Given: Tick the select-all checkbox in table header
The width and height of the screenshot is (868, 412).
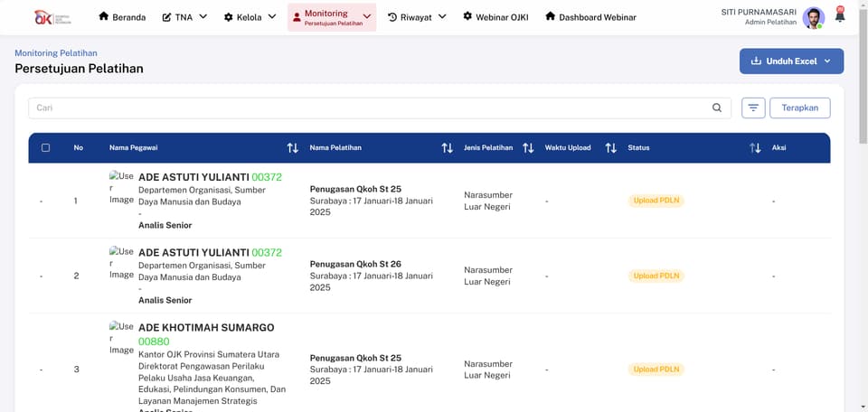Looking at the screenshot, I should pyautogui.click(x=45, y=147).
